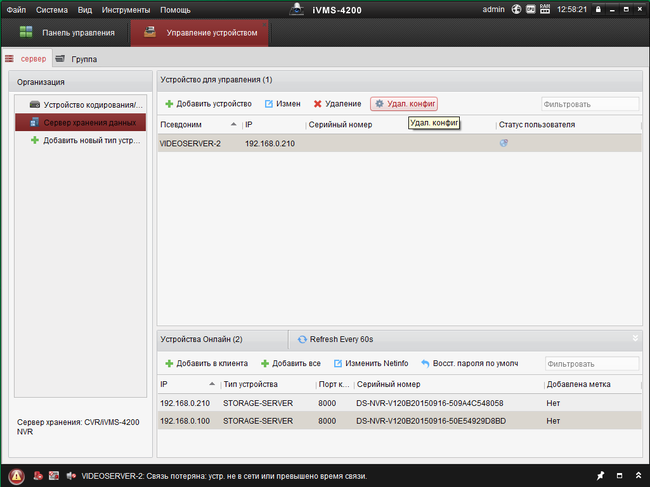Click the upper Фильтровать input field
Viewport: 650px width, 487px height.
(x=590, y=104)
